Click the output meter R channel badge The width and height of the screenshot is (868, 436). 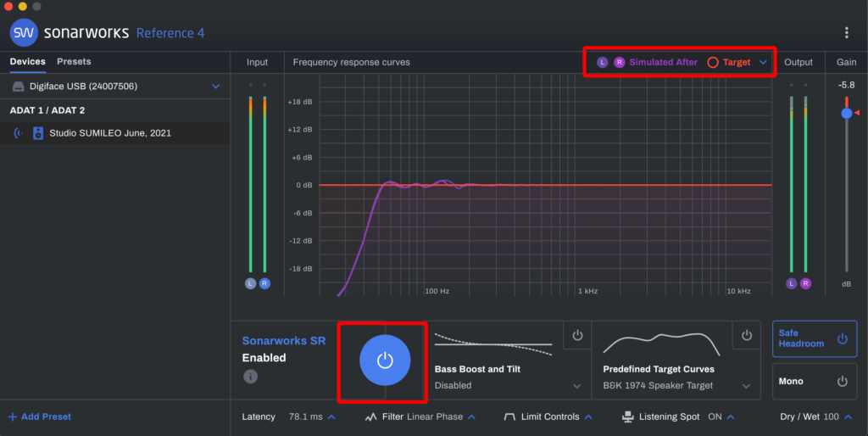(x=805, y=283)
